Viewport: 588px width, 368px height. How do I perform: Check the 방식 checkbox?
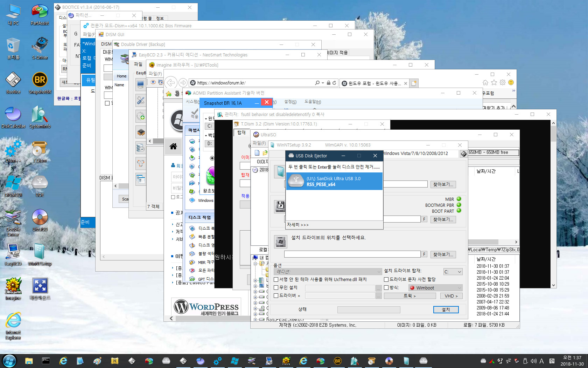pos(386,287)
